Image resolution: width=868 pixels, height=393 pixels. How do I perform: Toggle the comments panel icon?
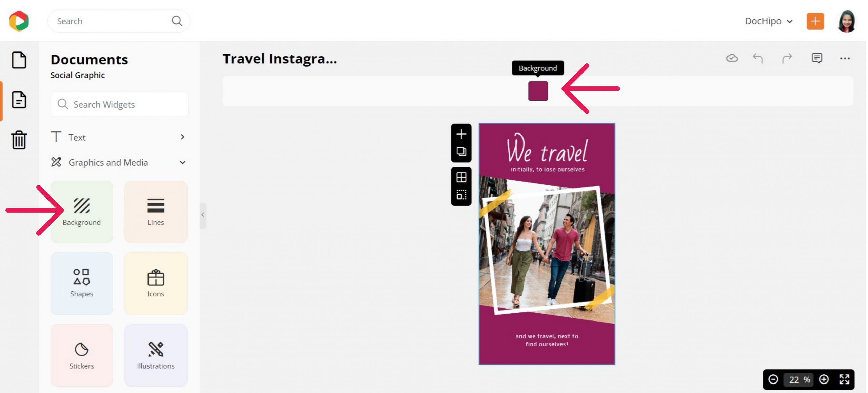point(817,58)
